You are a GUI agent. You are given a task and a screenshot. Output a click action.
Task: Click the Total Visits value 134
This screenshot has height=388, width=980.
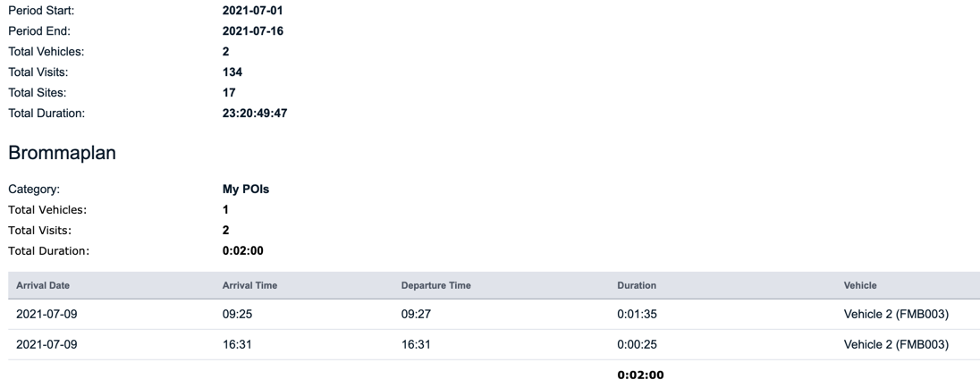pyautogui.click(x=232, y=71)
